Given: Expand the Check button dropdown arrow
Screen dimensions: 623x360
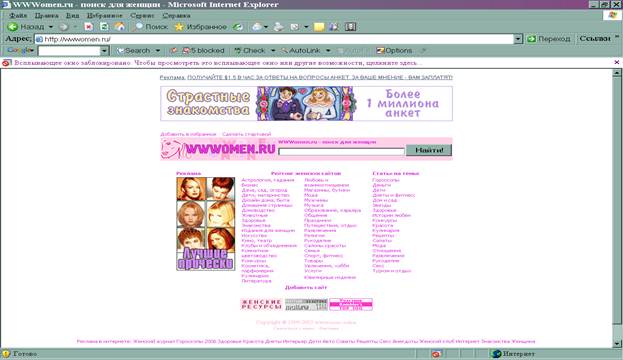Looking at the screenshot, I should coord(273,50).
